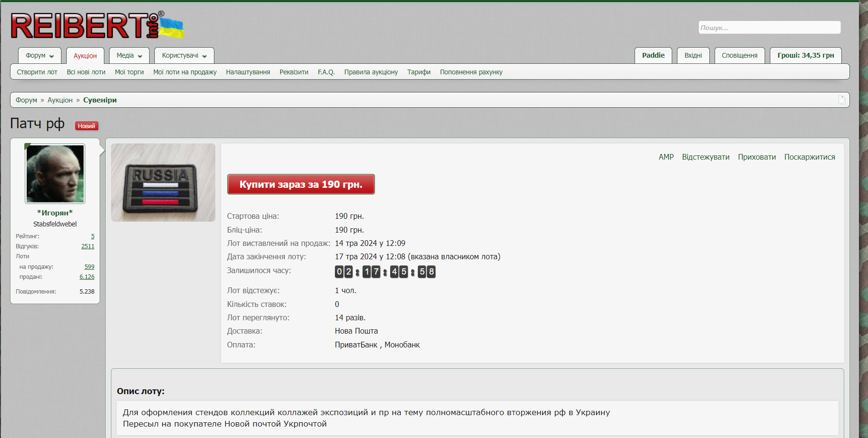
Task: Click the small page icon in breadcrumb bar
Action: pos(841,100)
